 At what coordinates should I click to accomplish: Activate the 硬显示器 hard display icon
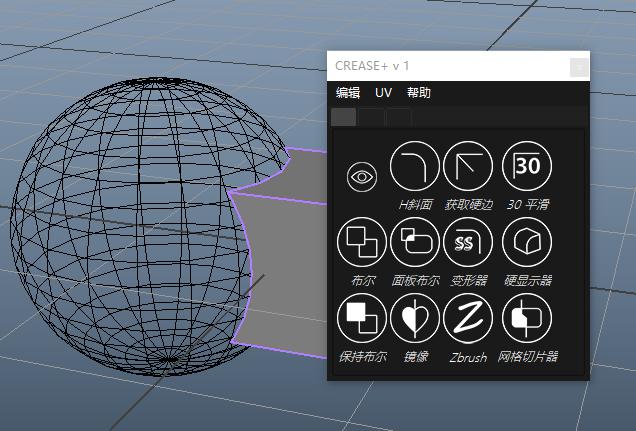pos(526,242)
